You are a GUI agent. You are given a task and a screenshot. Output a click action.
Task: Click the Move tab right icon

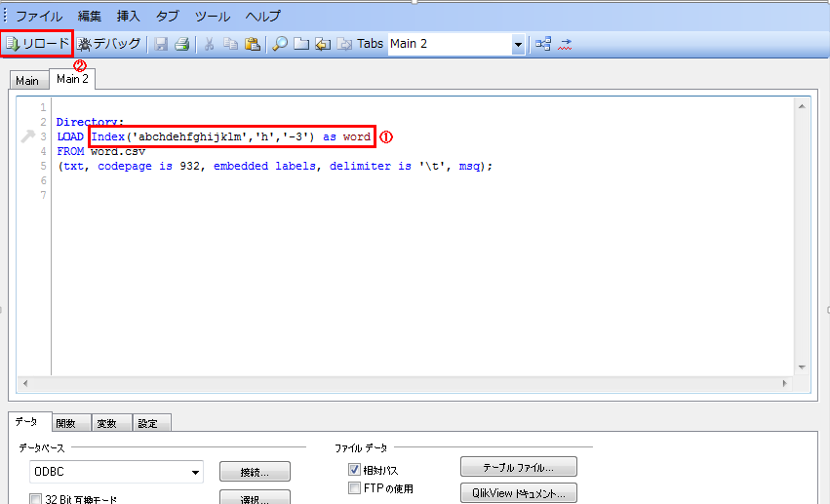click(344, 44)
